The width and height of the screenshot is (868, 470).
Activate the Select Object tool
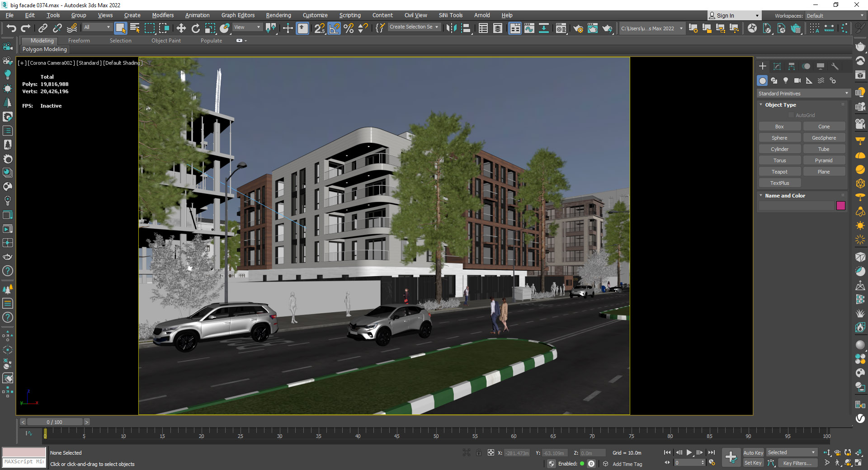pyautogui.click(x=120, y=28)
